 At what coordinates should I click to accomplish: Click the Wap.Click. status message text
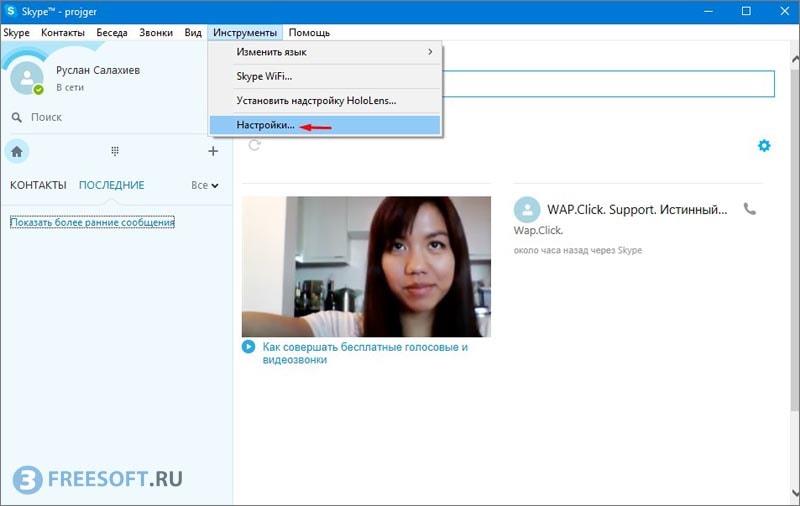538,231
